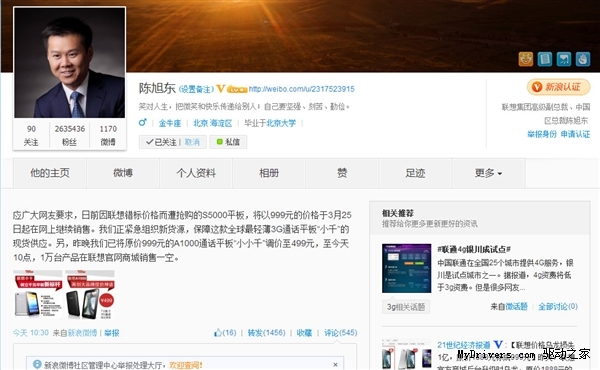This screenshot has height=370, width=600.
Task: Switch to 微博 tab
Action: (x=123, y=173)
